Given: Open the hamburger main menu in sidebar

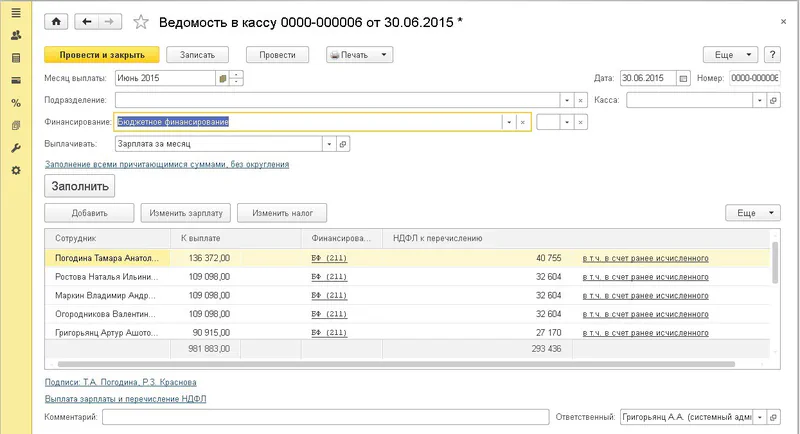Looking at the screenshot, I should 15,12.
